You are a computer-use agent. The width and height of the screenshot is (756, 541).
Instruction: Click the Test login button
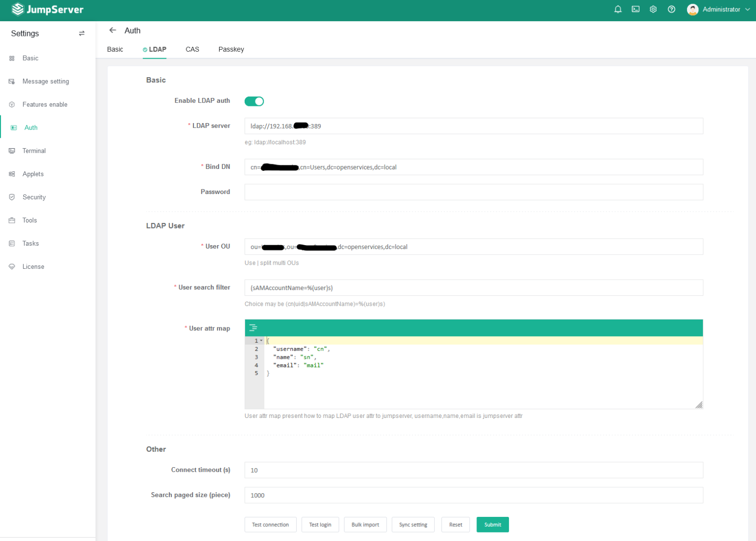320,524
